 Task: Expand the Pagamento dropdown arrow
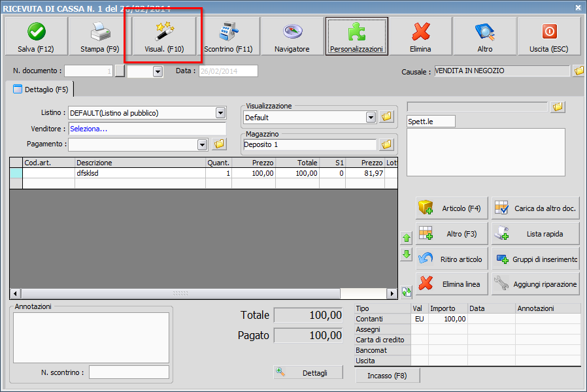202,144
